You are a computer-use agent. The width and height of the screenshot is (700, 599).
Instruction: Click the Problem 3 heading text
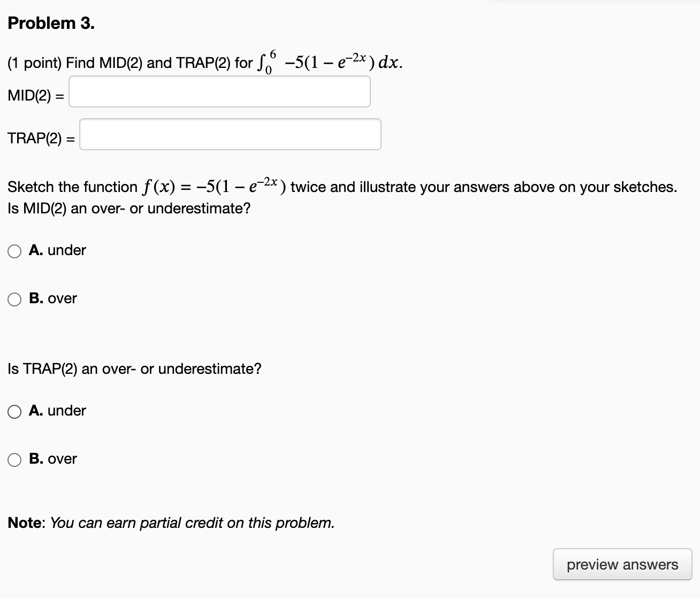(x=51, y=22)
